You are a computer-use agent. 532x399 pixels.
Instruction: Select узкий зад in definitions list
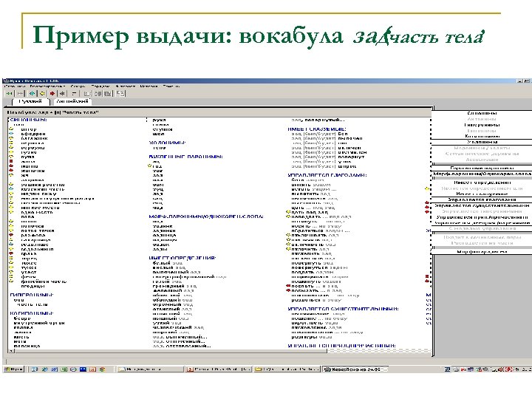coord(167,323)
